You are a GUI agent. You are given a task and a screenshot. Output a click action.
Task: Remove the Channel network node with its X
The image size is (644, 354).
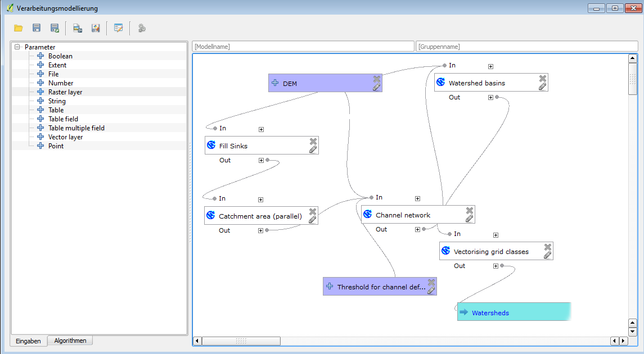[470, 211]
